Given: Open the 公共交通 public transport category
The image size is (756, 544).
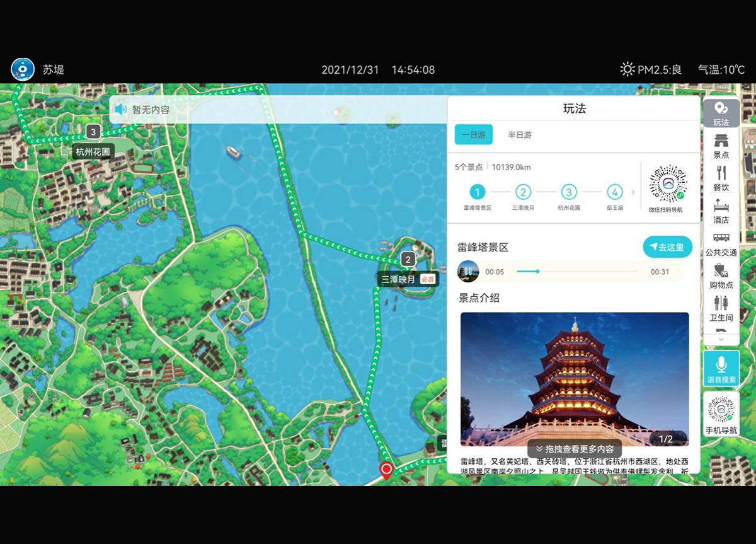Looking at the screenshot, I should 721,244.
